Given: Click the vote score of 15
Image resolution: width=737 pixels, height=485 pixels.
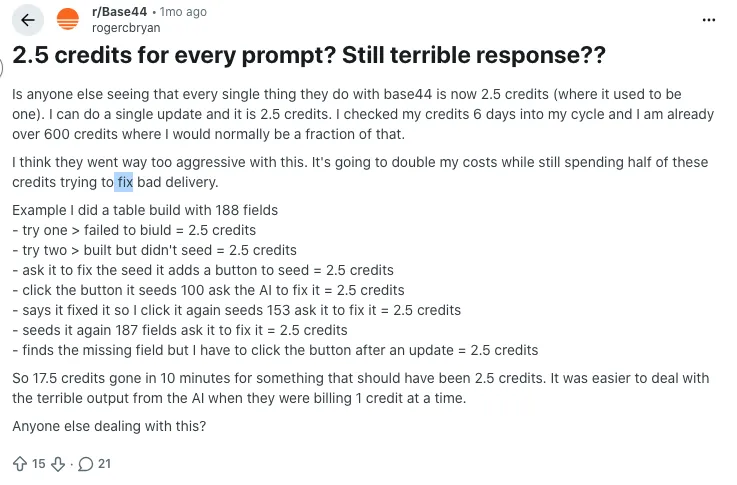Looking at the screenshot, I should pyautogui.click(x=38, y=464).
